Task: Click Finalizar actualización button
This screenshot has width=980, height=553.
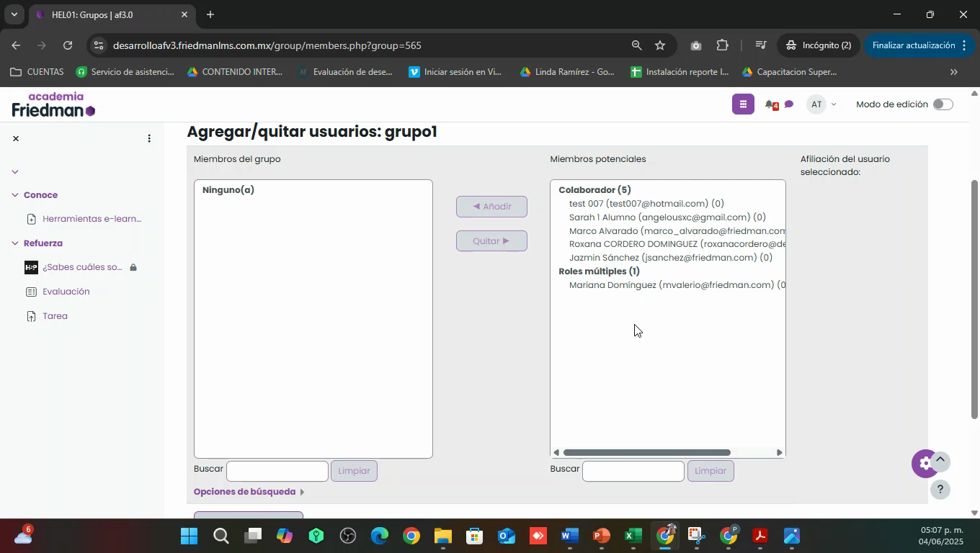Action: [x=920, y=45]
